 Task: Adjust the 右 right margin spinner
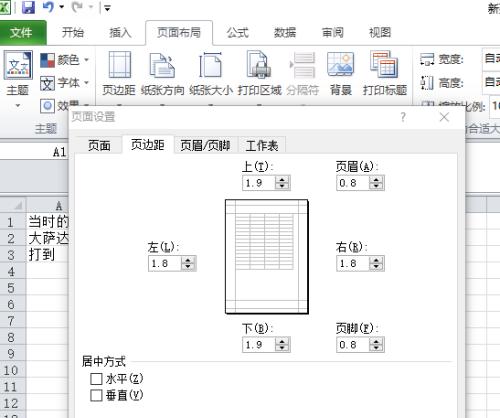pos(376,264)
